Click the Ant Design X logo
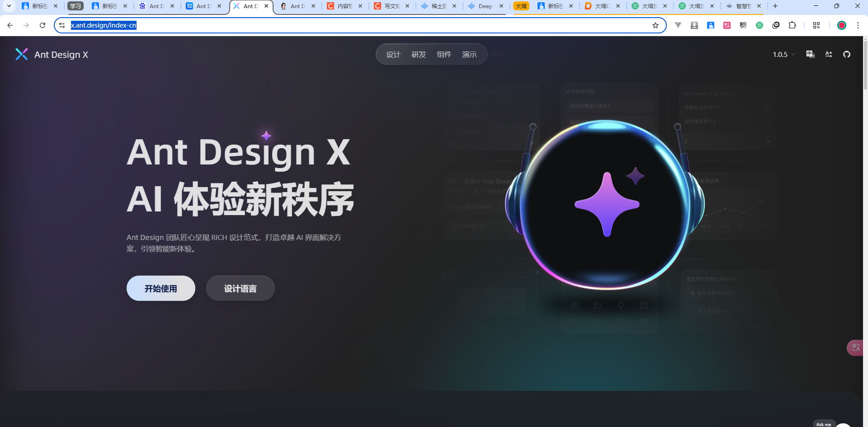The height and width of the screenshot is (427, 868). (52, 54)
